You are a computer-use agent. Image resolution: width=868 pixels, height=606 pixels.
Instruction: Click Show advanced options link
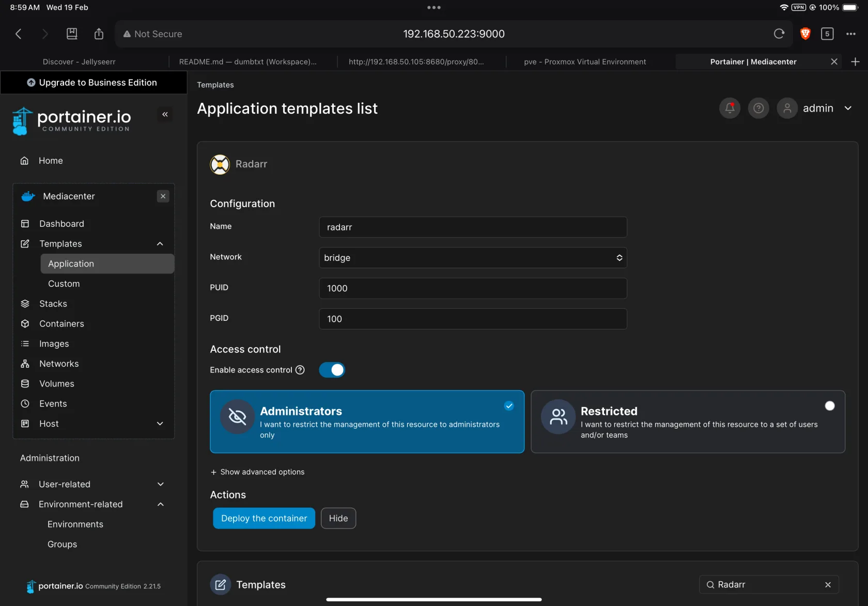point(258,472)
